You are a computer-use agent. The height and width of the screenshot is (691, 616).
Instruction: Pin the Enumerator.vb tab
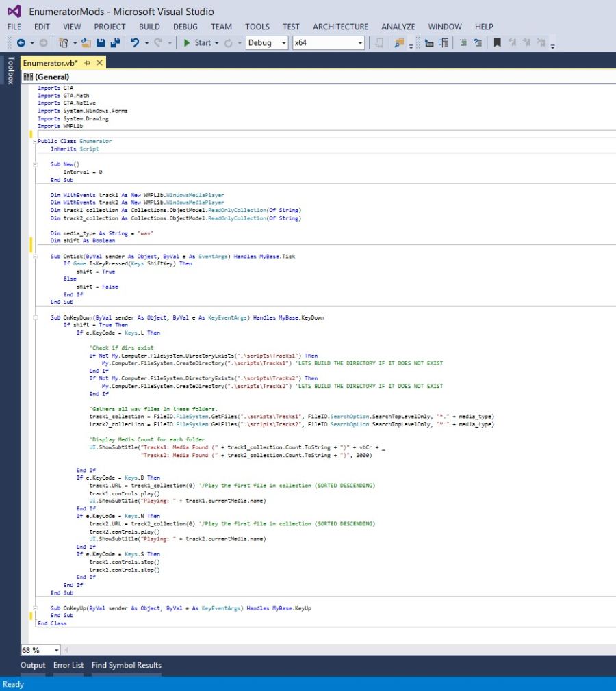click(88, 62)
